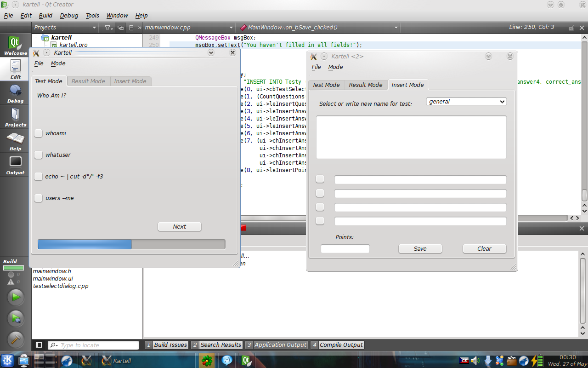
Task: Open Help mode in Qt Creator sidebar
Action: [x=16, y=141]
